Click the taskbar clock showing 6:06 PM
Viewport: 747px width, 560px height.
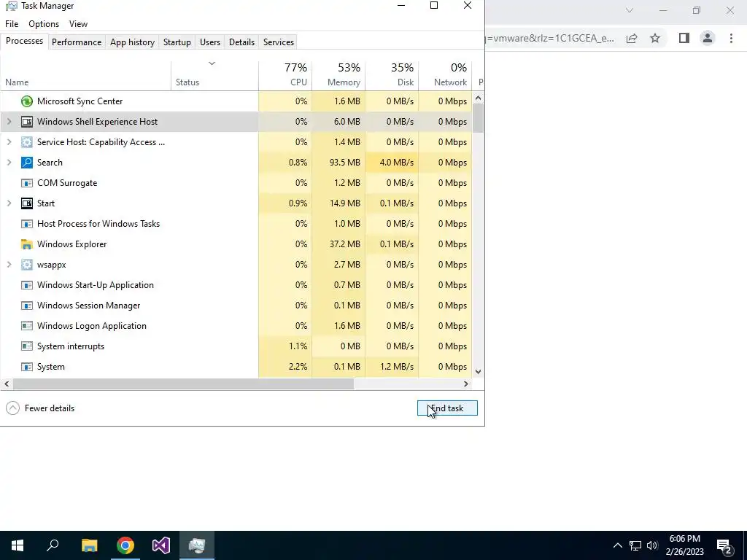[x=684, y=545]
